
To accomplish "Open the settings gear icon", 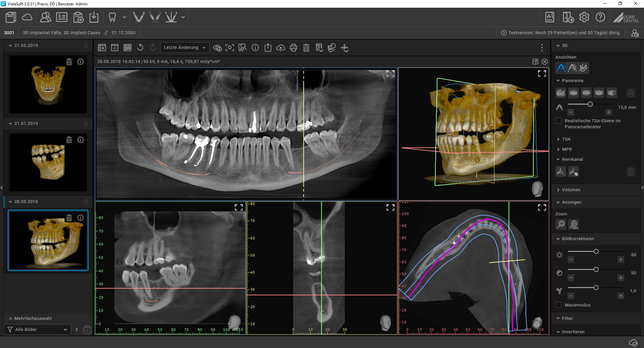I will tap(584, 17).
